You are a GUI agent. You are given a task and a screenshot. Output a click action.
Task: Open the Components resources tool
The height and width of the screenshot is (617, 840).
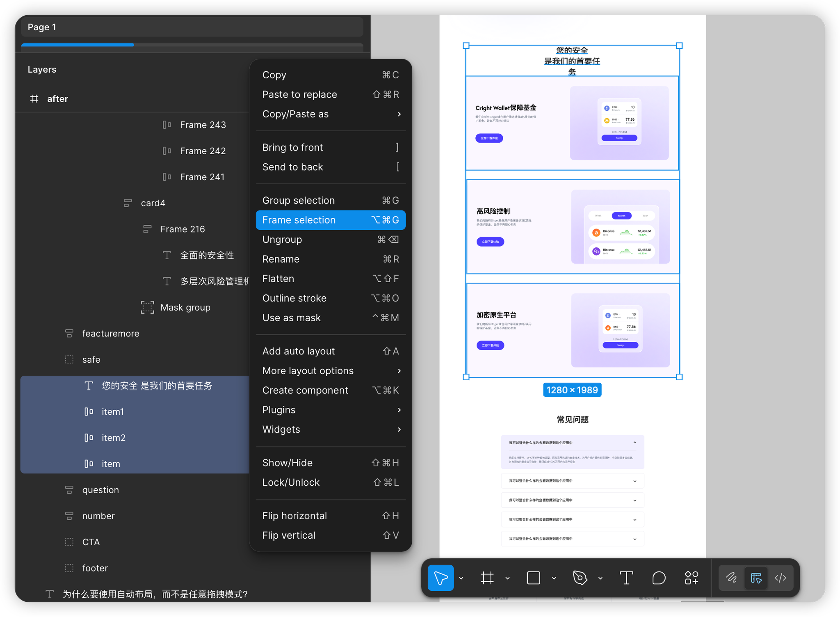click(691, 578)
